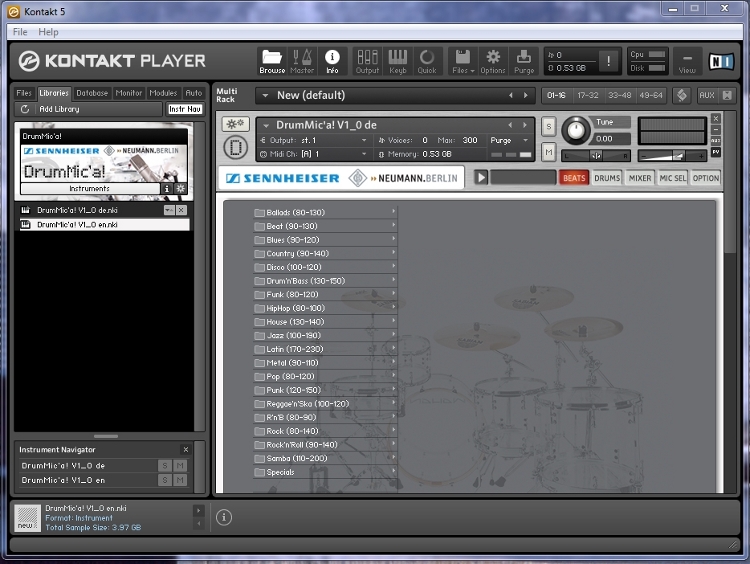Viewport: 750px width, 564px height.
Task: Solo DrumMic'a V1_0 en in Navigator
Action: (x=165, y=480)
